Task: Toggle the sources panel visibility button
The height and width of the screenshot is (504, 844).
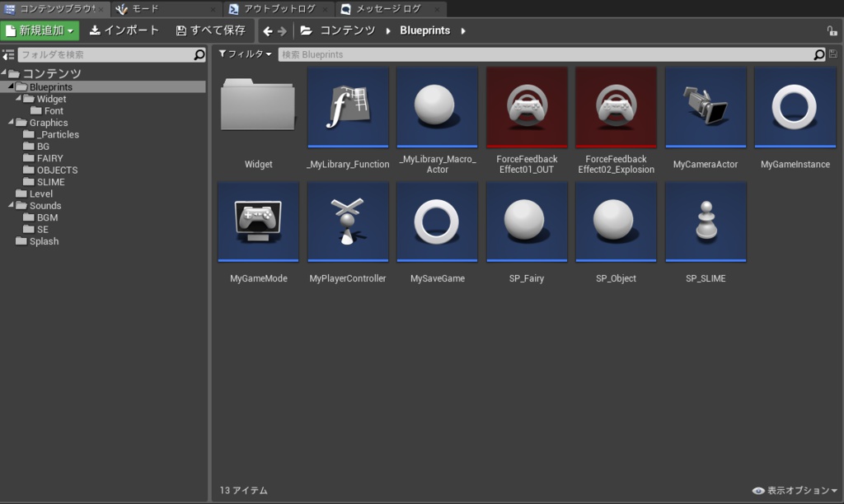Action: (8, 55)
